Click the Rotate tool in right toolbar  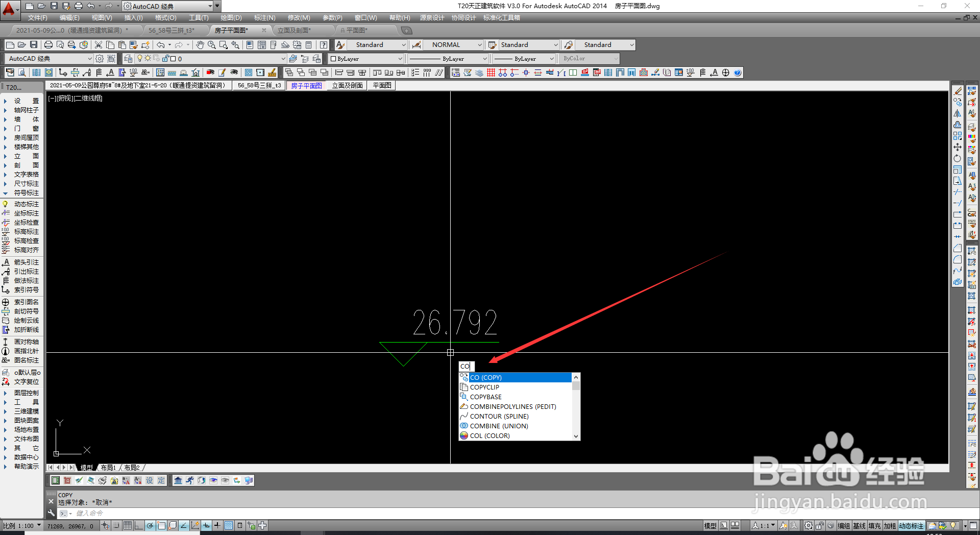point(958,158)
